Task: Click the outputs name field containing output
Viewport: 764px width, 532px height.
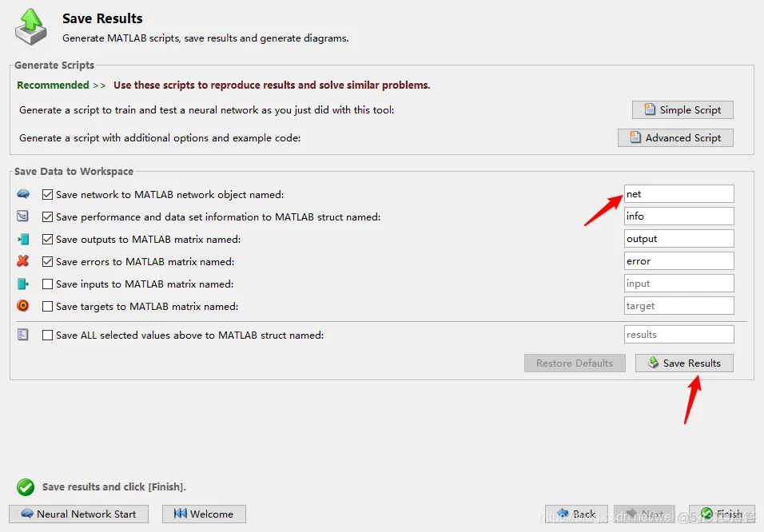Action: tap(678, 239)
